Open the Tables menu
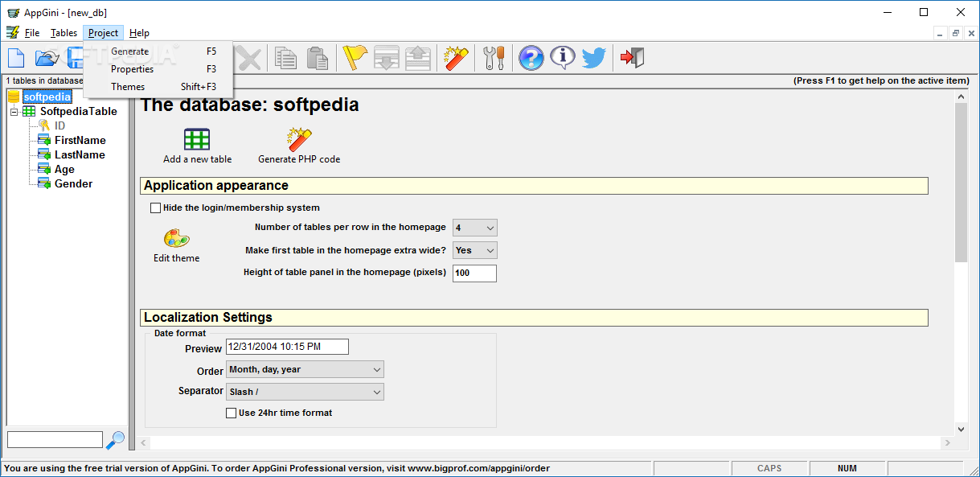980x477 pixels. (64, 33)
